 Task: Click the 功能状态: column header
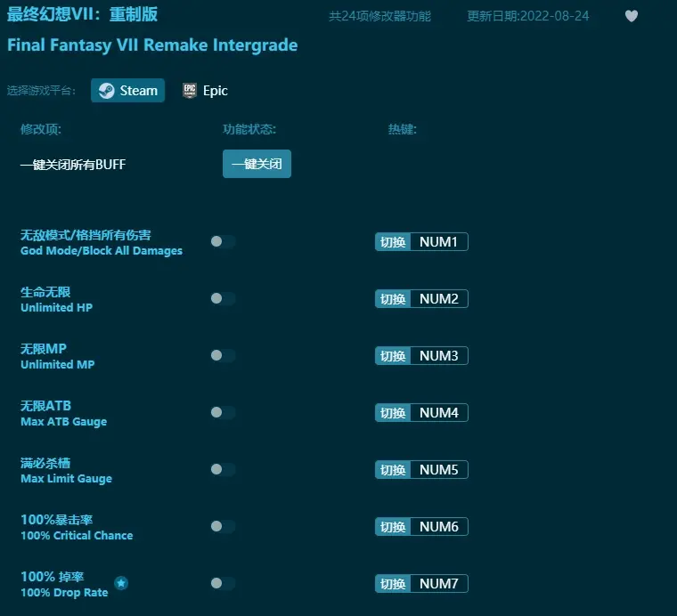(x=249, y=129)
